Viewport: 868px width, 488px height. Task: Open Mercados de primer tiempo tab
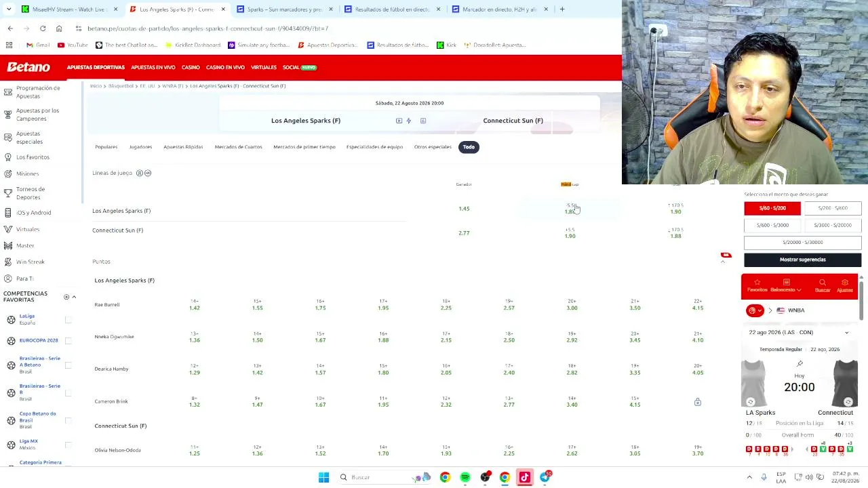pyautogui.click(x=304, y=147)
